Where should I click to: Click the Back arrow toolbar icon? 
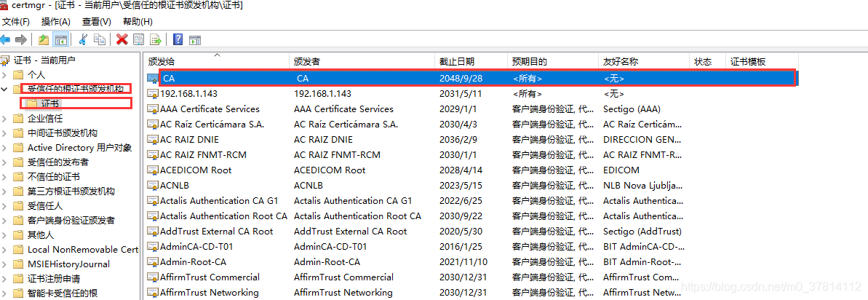click(6, 39)
